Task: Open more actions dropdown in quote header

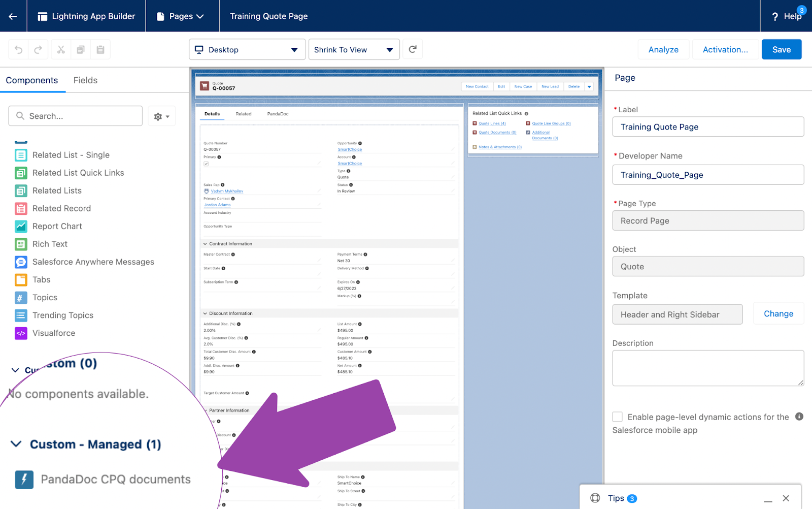Action: 589,87
